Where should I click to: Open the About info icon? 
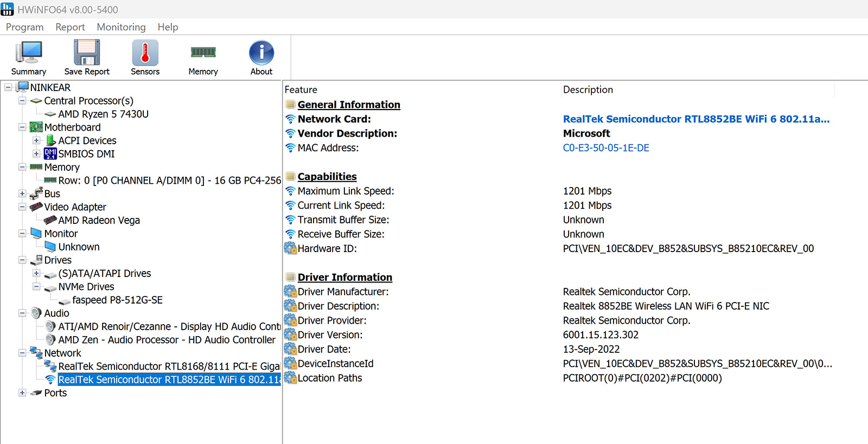point(261,53)
